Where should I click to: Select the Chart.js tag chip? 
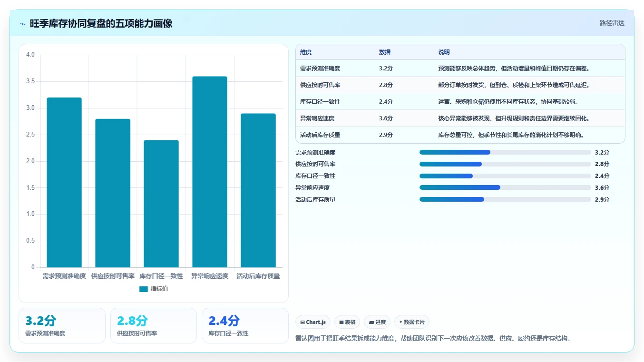(313, 322)
